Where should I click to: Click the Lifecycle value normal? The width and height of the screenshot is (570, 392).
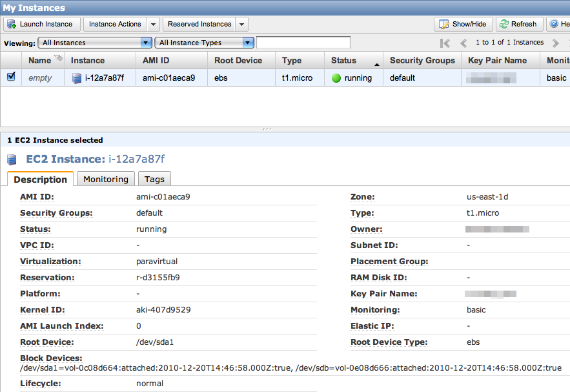(150, 383)
